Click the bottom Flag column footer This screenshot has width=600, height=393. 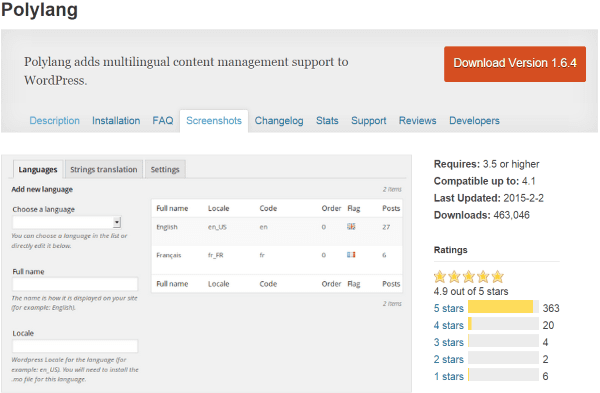point(354,284)
